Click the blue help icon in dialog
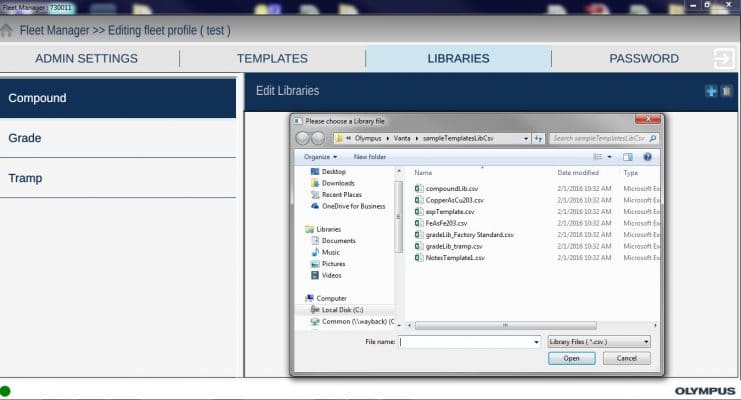741x400 pixels. [x=647, y=157]
